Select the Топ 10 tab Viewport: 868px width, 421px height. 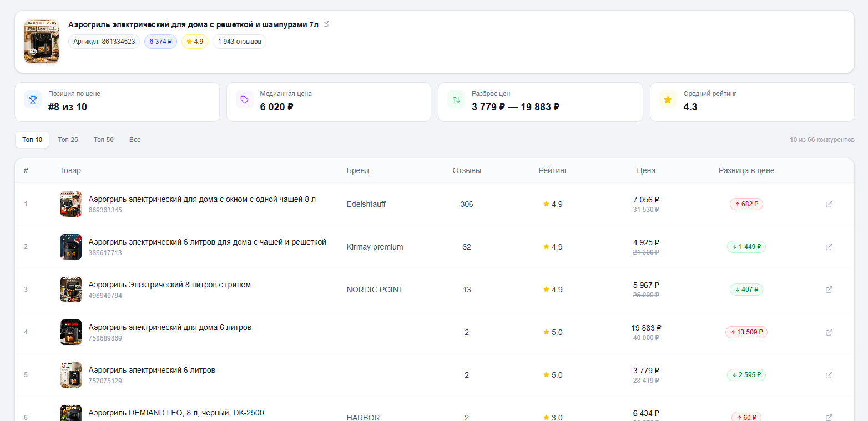(x=32, y=140)
